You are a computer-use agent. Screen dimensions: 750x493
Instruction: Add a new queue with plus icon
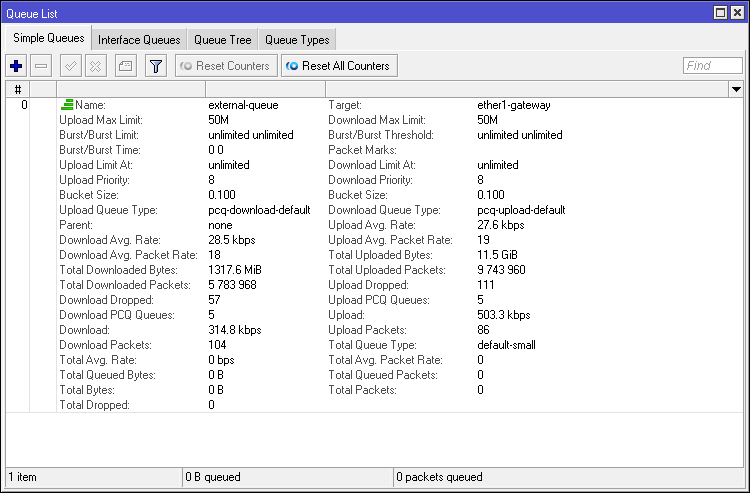tap(16, 66)
